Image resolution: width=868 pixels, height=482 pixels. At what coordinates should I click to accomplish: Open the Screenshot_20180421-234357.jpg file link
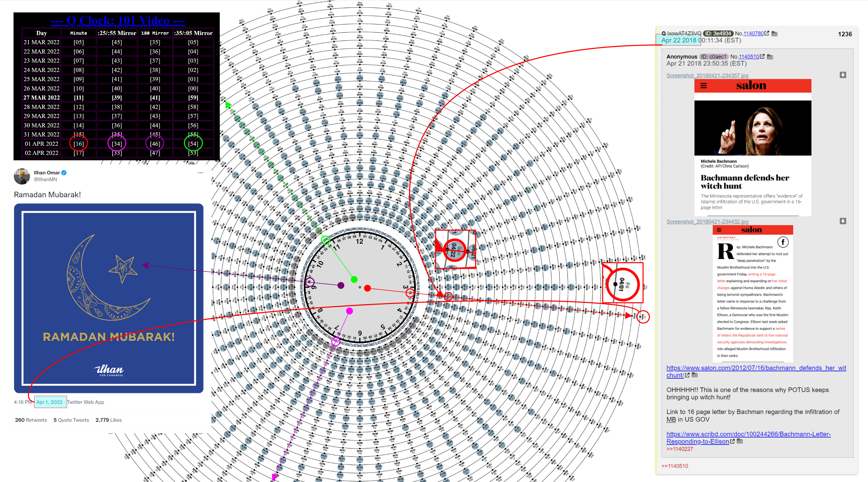coord(707,76)
